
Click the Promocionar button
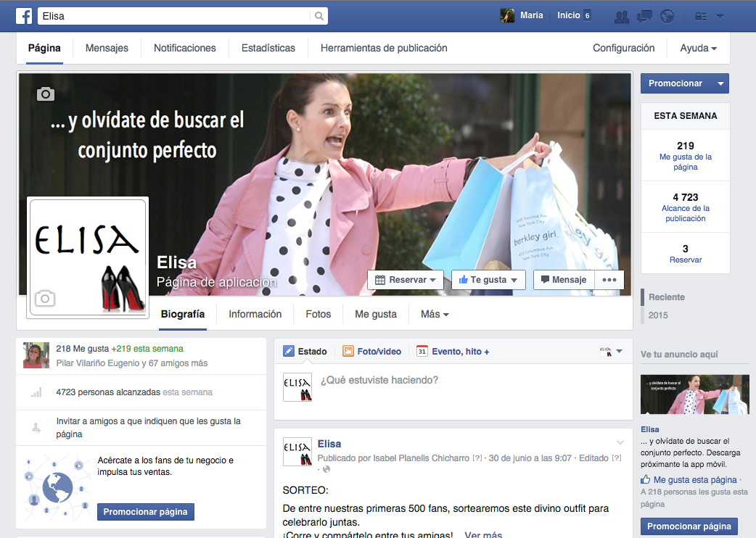[x=676, y=83]
